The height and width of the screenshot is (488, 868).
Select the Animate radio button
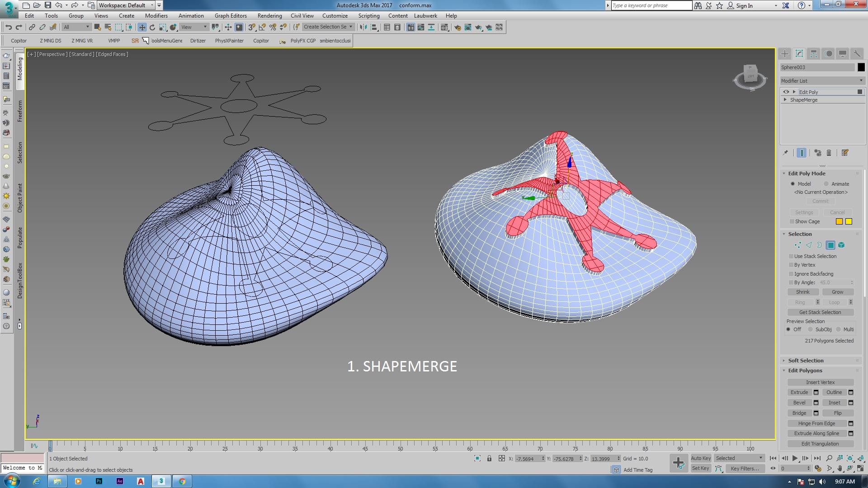pos(826,184)
